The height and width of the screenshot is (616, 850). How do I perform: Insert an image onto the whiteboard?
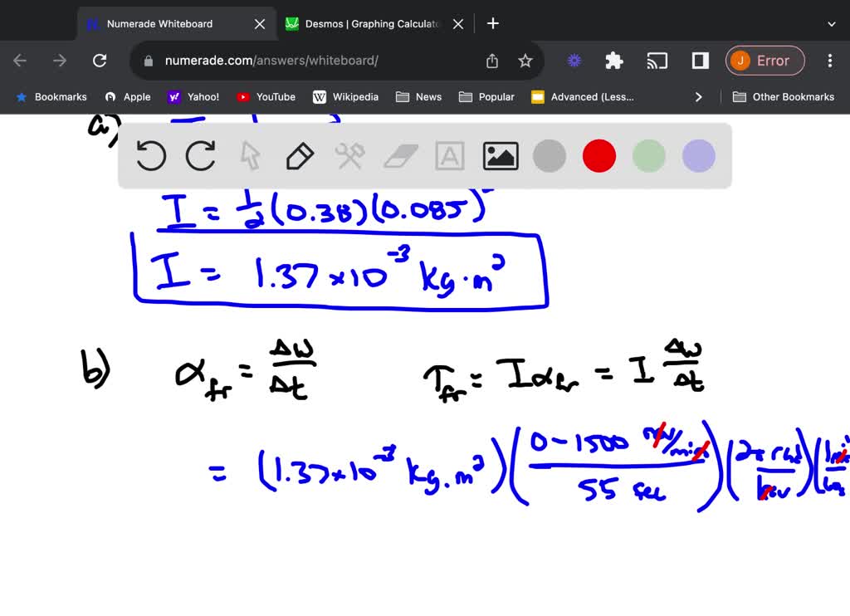coord(501,156)
